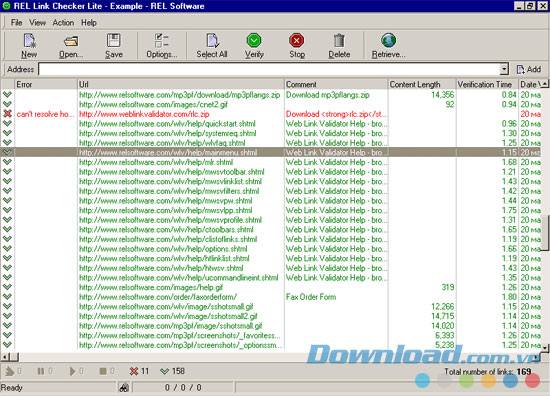Screen dimensions: 550x396
Task: Click the horizontal scrollbar left arrow
Action: point(5,357)
